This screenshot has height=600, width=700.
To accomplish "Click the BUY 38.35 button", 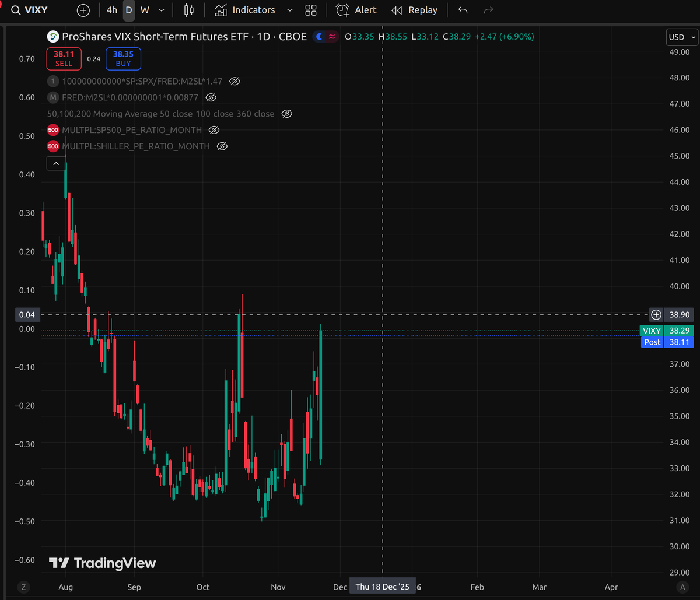I will tap(123, 59).
